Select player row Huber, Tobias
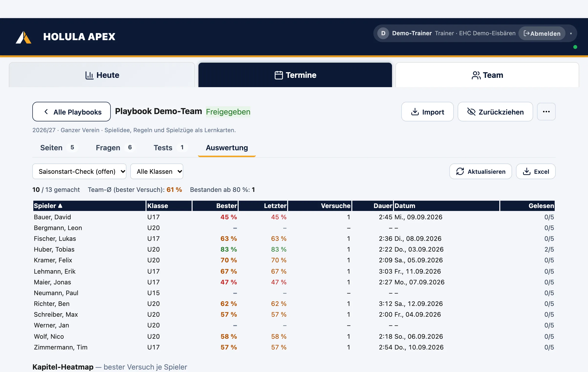Viewport: 588px width, 372px height. (x=294, y=249)
